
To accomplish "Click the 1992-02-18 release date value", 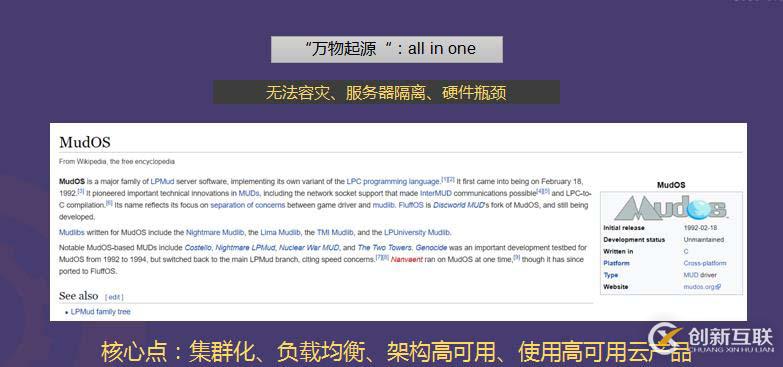I will [x=701, y=228].
